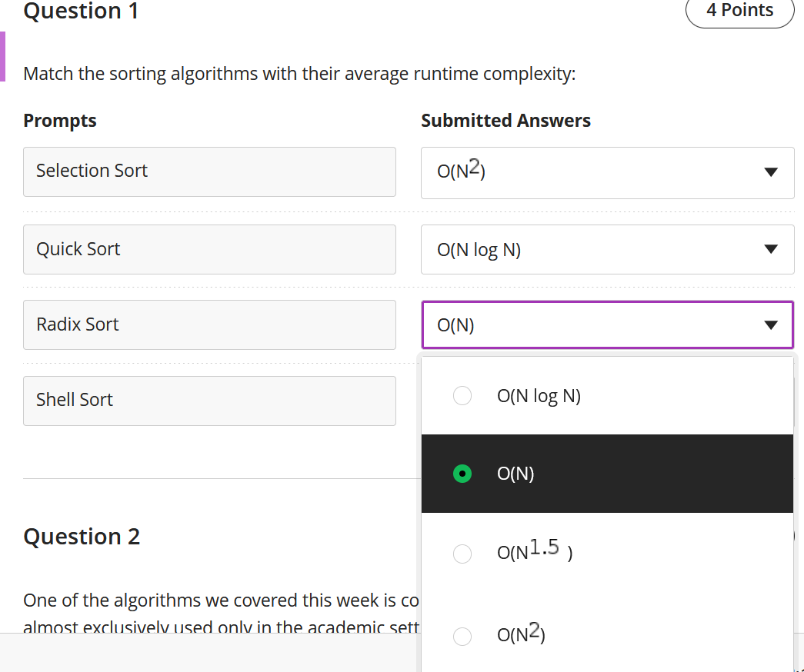Viewport: 804px width, 672px height.
Task: Click the Selection Sort prompt box
Action: (x=209, y=171)
